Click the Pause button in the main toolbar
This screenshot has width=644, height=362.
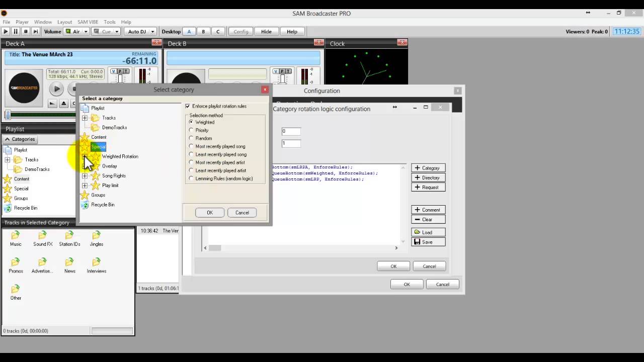pos(16,31)
